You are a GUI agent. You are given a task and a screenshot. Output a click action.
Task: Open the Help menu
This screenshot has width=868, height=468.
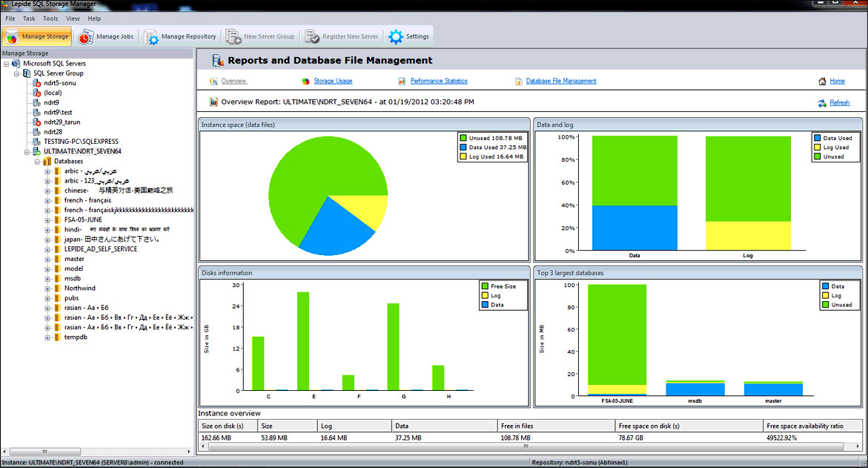pyautogui.click(x=94, y=19)
